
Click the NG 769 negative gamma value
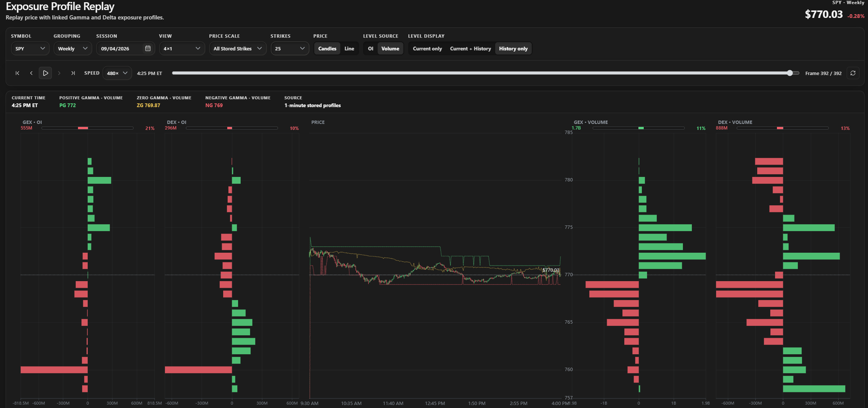point(214,105)
